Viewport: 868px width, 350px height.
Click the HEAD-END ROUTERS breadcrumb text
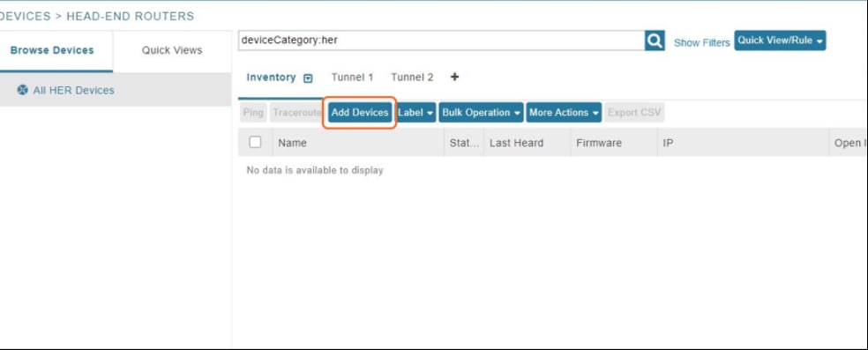click(x=130, y=16)
